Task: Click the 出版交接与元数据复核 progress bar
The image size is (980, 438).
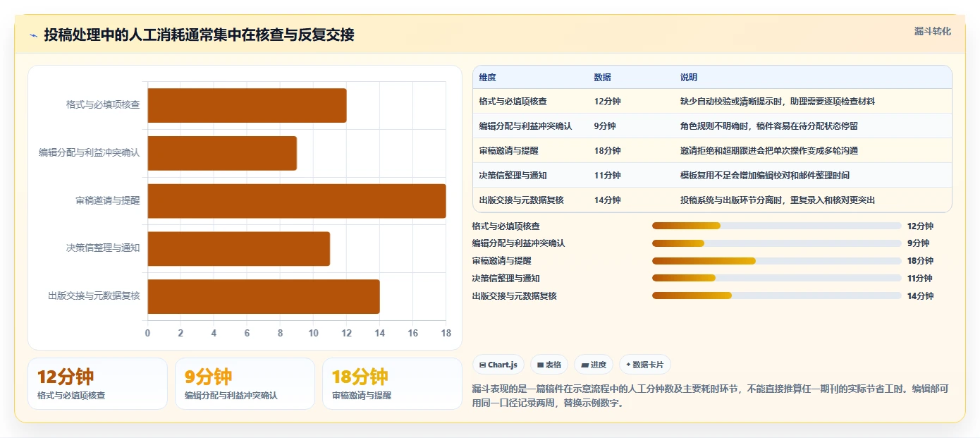Action: click(x=777, y=296)
